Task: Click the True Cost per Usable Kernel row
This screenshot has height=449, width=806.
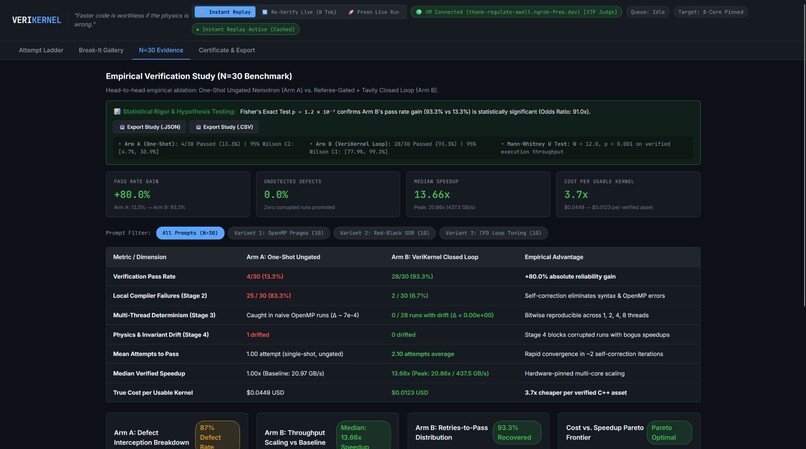Action: [403, 393]
